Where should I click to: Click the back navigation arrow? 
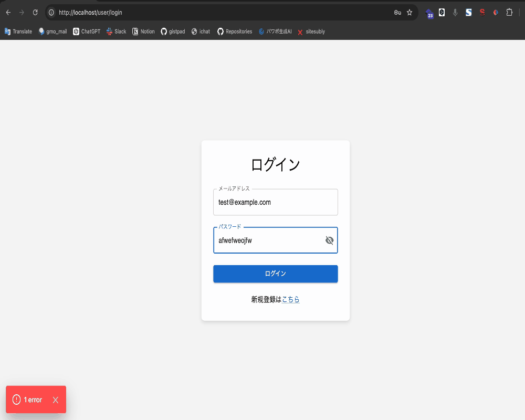8,12
